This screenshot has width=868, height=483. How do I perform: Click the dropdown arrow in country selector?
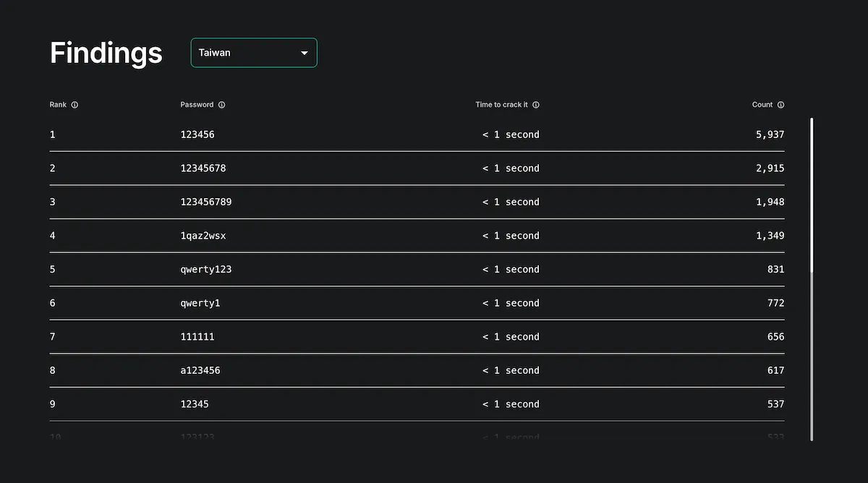tap(305, 54)
